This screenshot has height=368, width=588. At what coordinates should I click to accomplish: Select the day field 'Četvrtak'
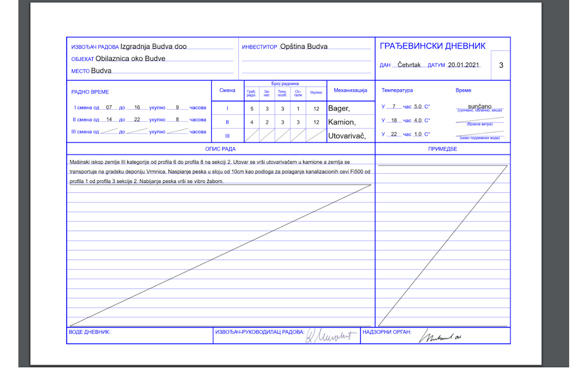point(409,65)
